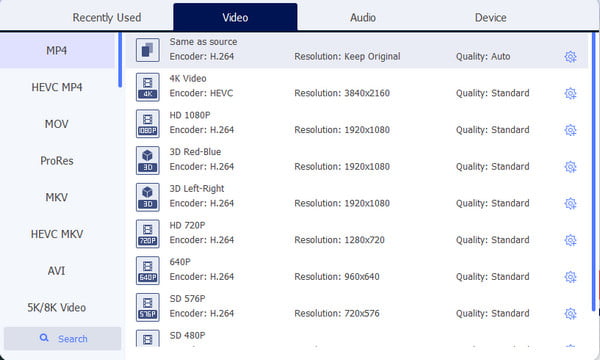Choose the HD 720P preset title
This screenshot has height=360, width=600.
187,225
